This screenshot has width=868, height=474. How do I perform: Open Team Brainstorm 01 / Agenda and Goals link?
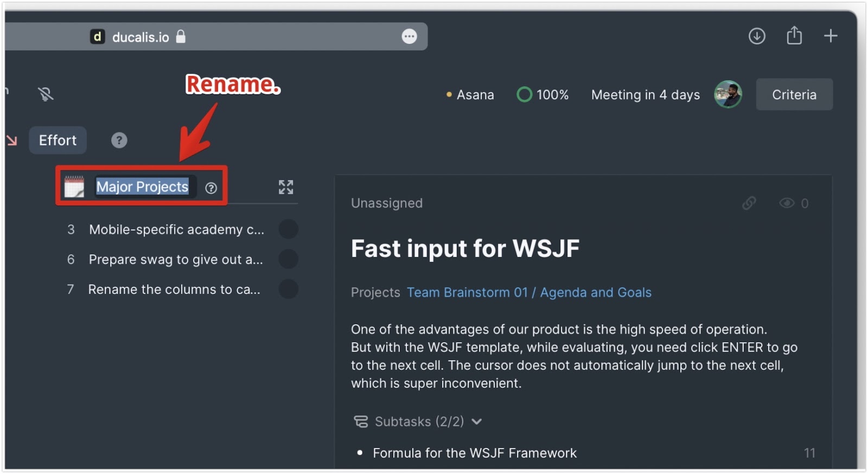[529, 293]
